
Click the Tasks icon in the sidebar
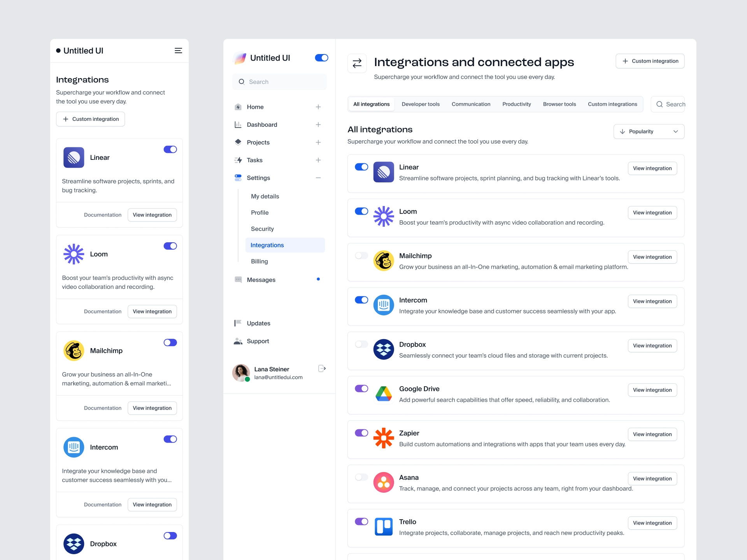coord(238,160)
